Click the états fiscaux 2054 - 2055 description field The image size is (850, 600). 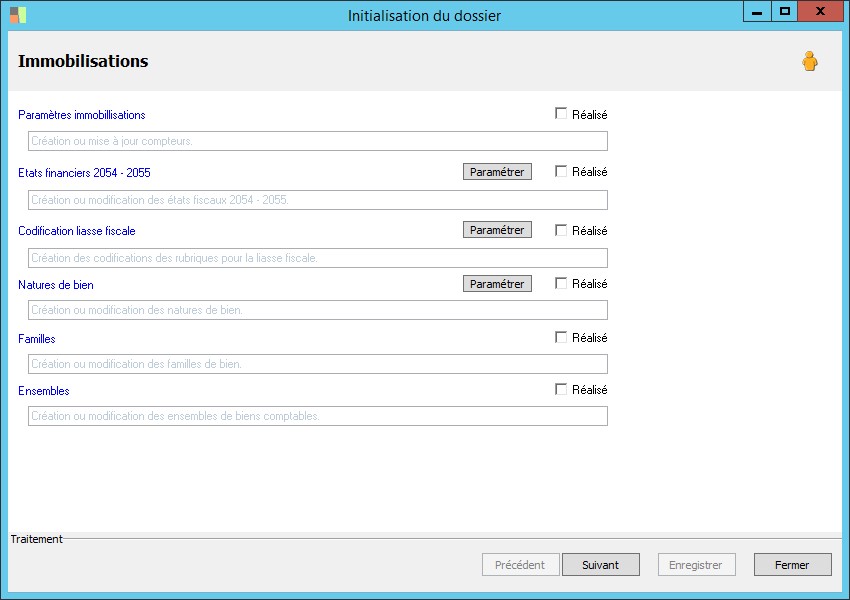pyautogui.click(x=318, y=200)
